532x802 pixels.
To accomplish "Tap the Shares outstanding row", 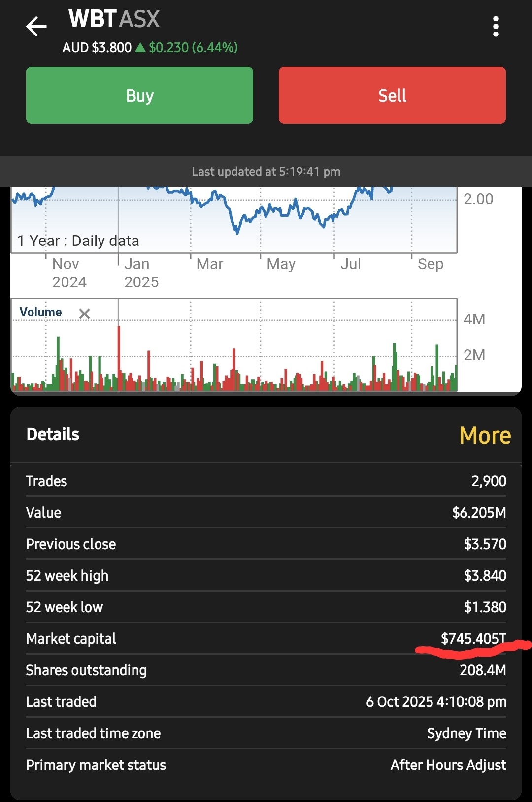I will click(x=266, y=670).
